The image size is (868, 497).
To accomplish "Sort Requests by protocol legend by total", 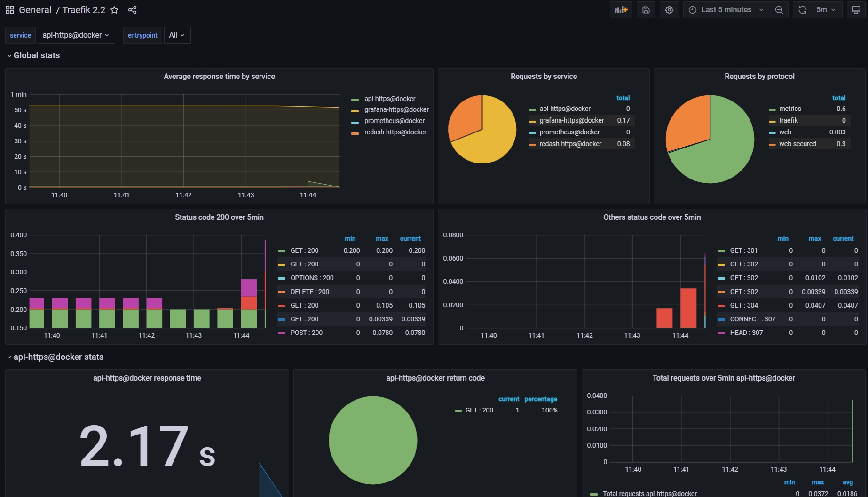I will (838, 98).
